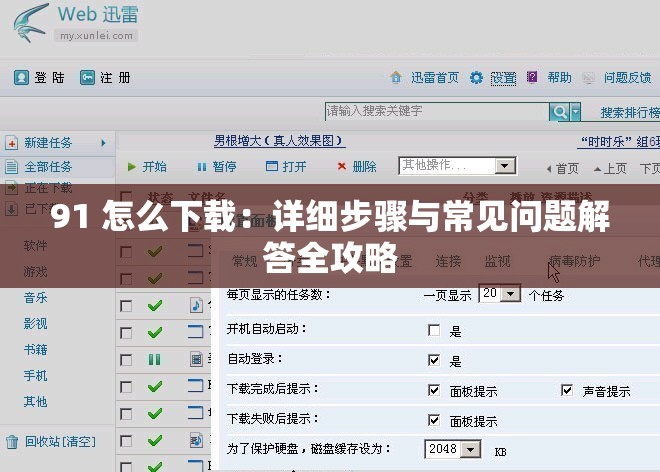660x472 pixels.
Task: Click the feedback monitor icon
Action: pos(588,78)
